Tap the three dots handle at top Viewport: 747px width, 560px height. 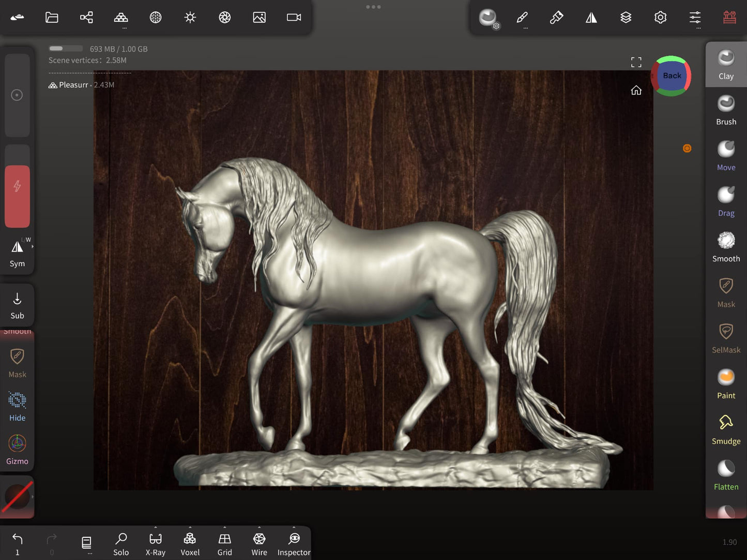373,7
